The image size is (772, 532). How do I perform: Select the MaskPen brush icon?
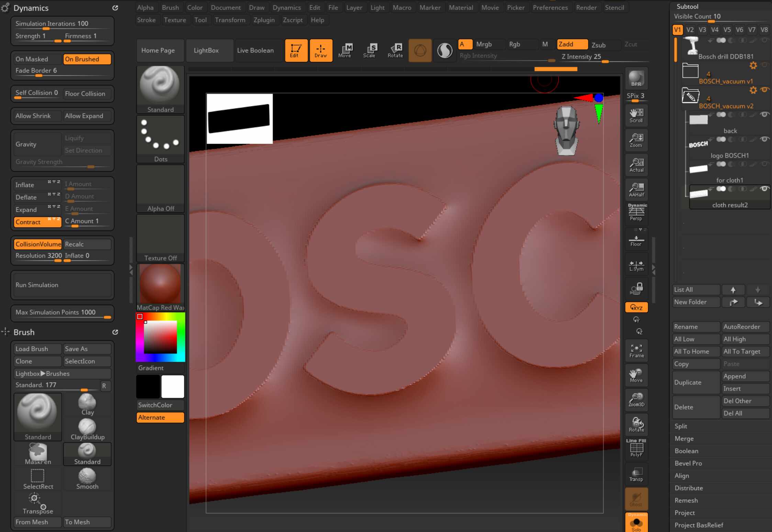pos(38,454)
